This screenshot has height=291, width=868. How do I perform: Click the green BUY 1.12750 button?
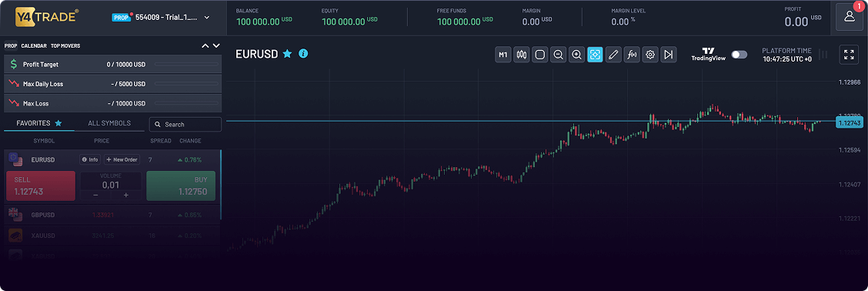[181, 186]
